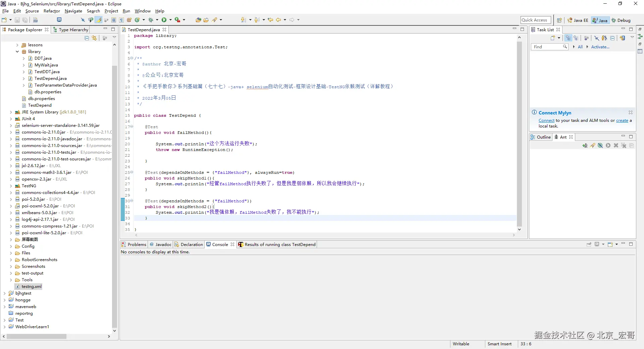Click the All filter link in Task List
644x349 pixels.
coord(580,47)
